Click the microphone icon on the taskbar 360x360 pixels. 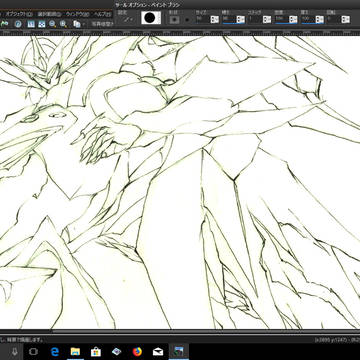click(x=14, y=351)
